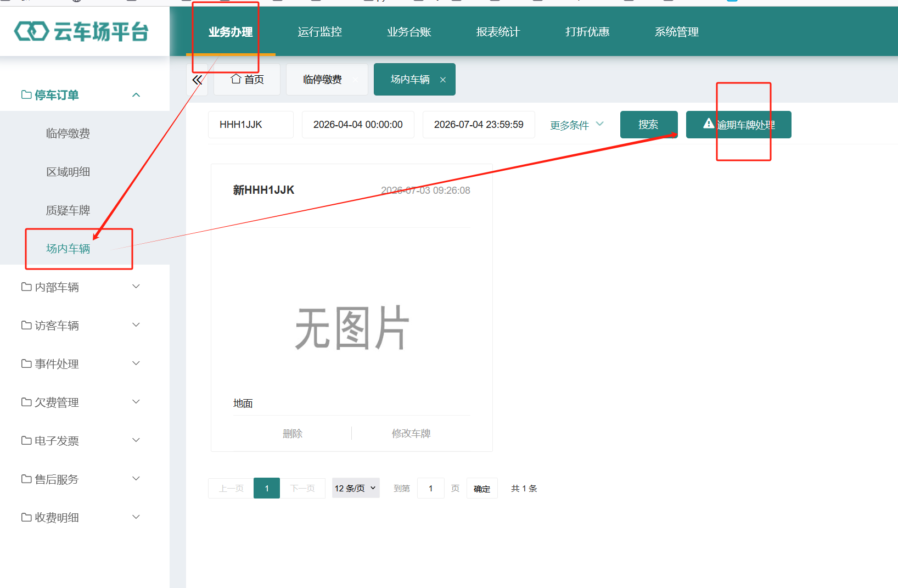This screenshot has height=588, width=898.
Task: Expand the 电子发票 chevron
Action: point(136,440)
